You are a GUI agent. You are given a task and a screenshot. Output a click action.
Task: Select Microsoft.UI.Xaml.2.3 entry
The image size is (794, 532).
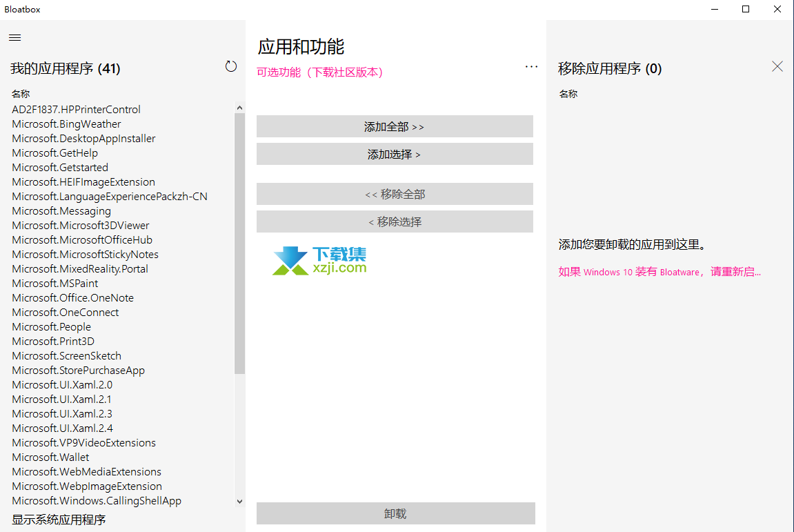[x=62, y=414]
